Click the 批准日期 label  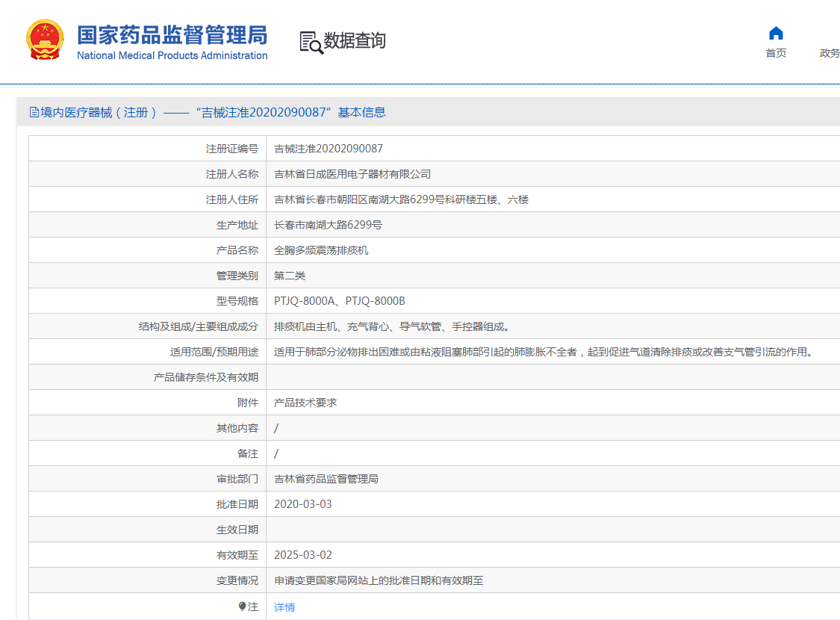coord(237,504)
